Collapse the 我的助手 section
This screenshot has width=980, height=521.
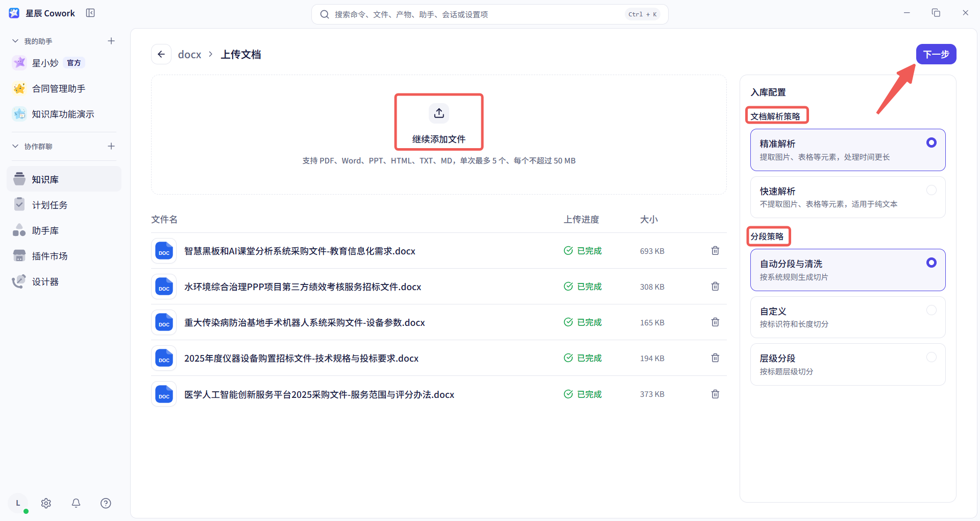pos(15,41)
